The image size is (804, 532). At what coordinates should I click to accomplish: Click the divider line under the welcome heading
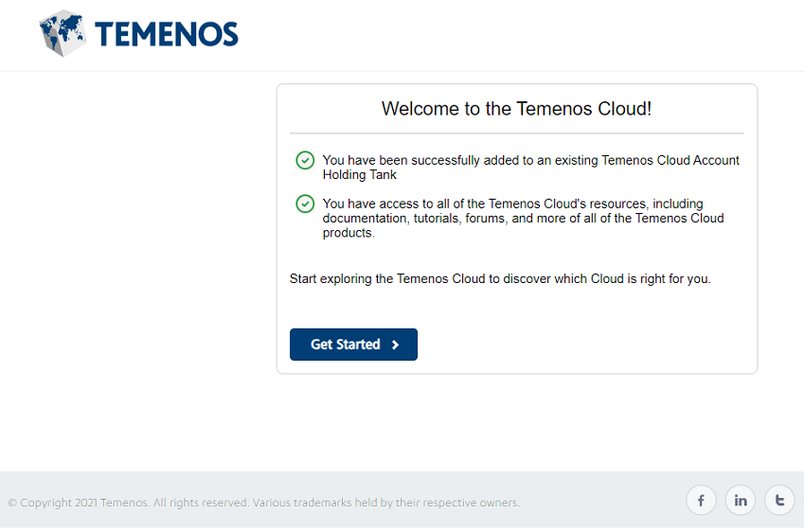tap(516, 133)
